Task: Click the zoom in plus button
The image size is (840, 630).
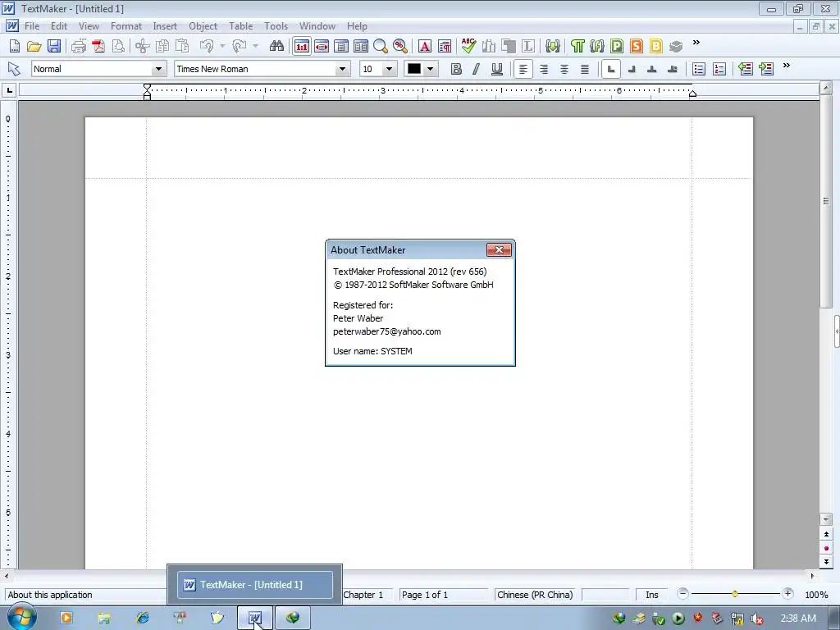Action: (x=787, y=594)
